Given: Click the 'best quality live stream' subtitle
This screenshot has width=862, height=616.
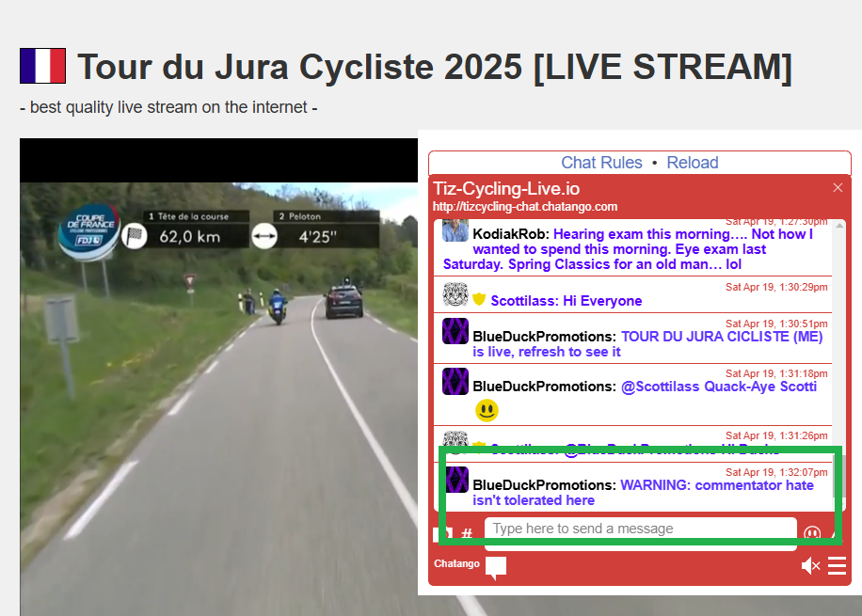Looking at the screenshot, I should [168, 107].
